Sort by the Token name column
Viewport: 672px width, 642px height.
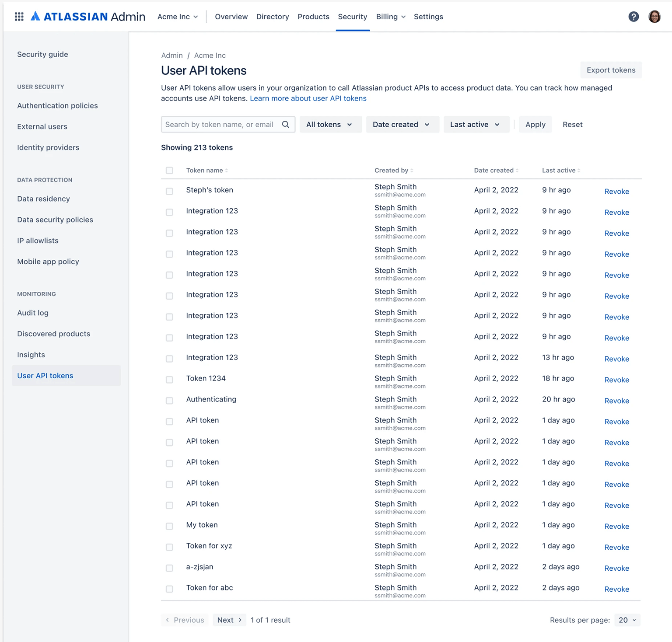point(205,170)
